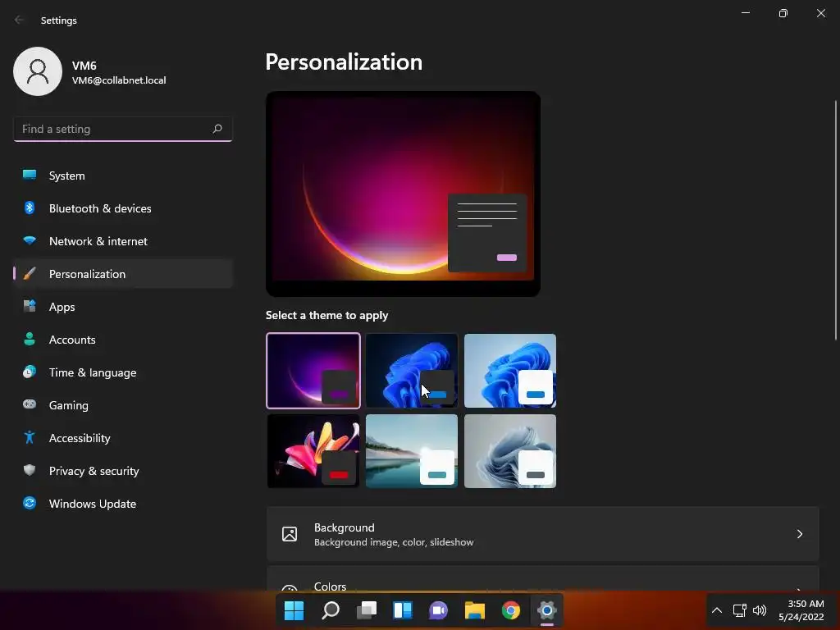
Task: Apply the light blue bloom theme
Action: [x=510, y=371]
